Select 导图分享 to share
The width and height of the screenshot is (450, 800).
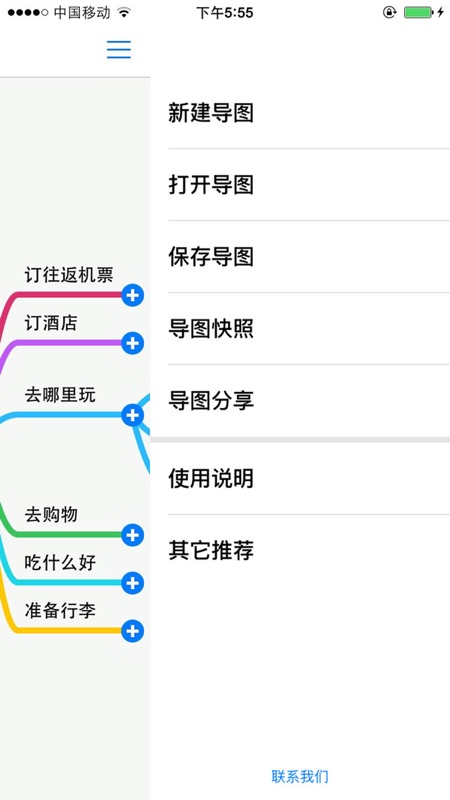click(x=300, y=401)
